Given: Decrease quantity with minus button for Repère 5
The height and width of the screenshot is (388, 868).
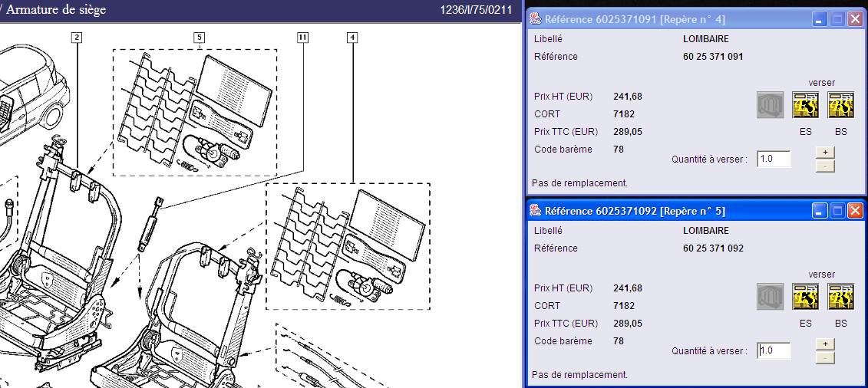Looking at the screenshot, I should 824,357.
